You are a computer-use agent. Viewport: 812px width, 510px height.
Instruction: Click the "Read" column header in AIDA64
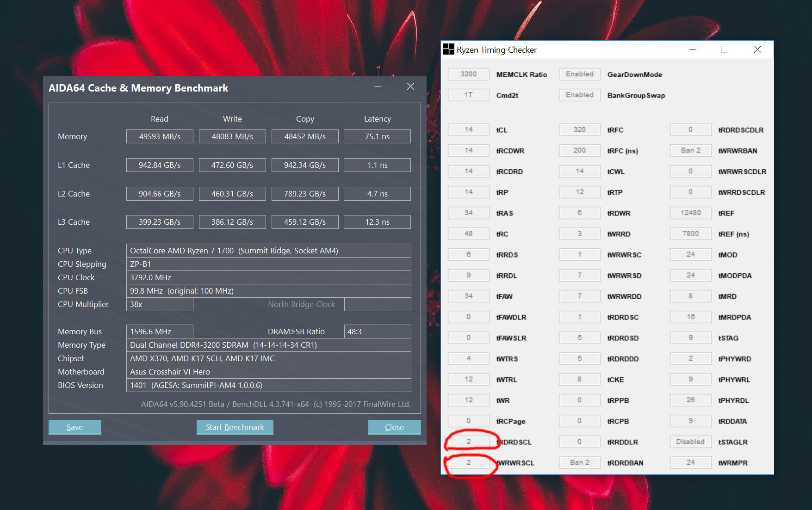pos(160,119)
